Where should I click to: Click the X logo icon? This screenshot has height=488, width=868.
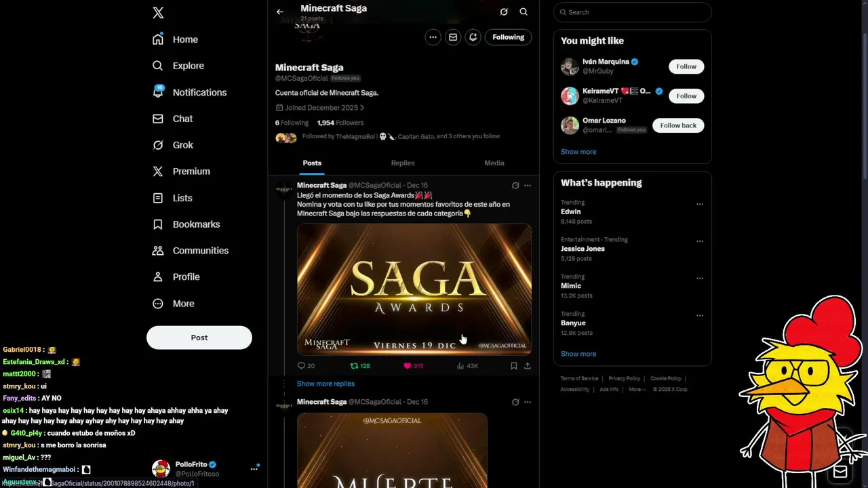[x=158, y=13]
